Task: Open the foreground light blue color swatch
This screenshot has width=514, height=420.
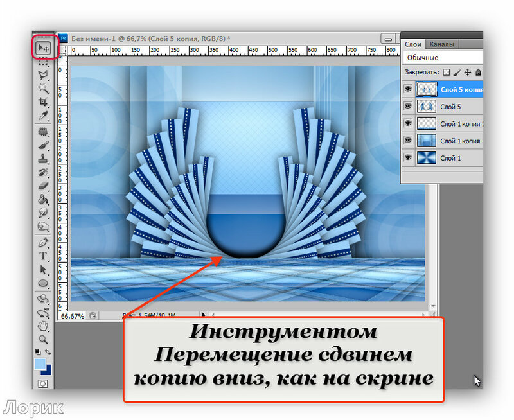Action: (39, 363)
